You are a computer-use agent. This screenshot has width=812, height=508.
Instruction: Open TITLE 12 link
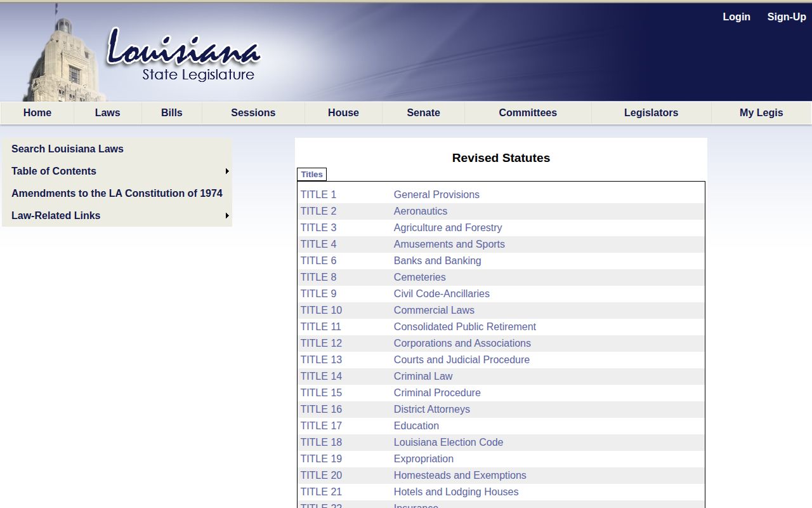[x=321, y=344]
